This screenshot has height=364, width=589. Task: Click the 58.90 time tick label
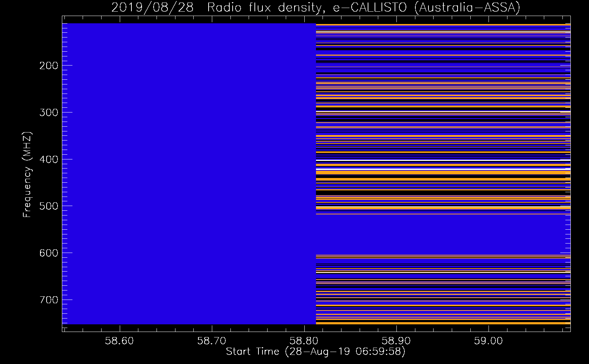396,341
